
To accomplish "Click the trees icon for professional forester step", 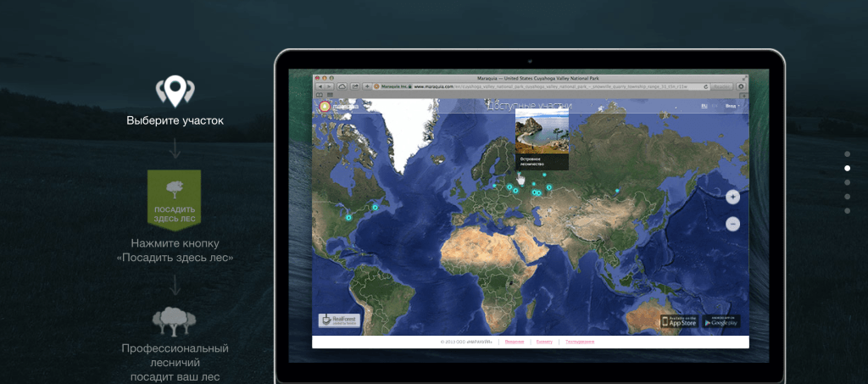I will point(174,320).
